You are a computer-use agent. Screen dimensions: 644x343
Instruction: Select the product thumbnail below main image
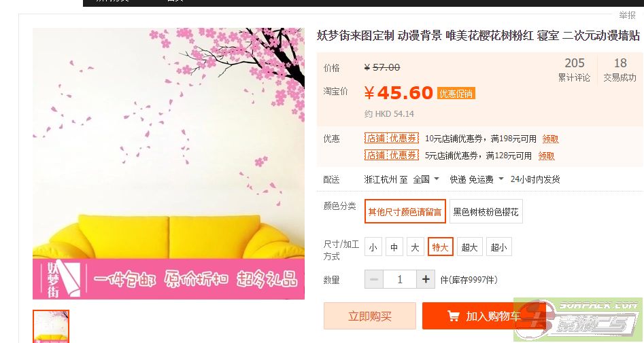[x=51, y=326]
